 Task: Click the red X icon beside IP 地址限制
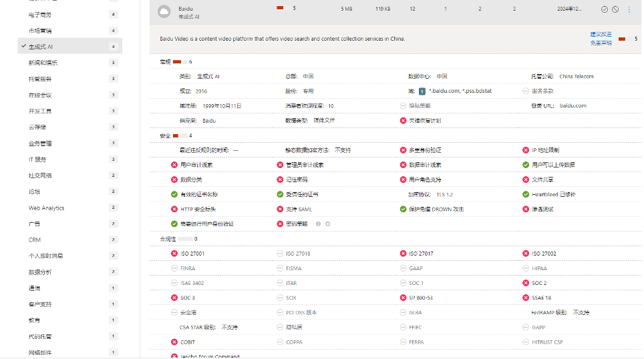(x=526, y=150)
